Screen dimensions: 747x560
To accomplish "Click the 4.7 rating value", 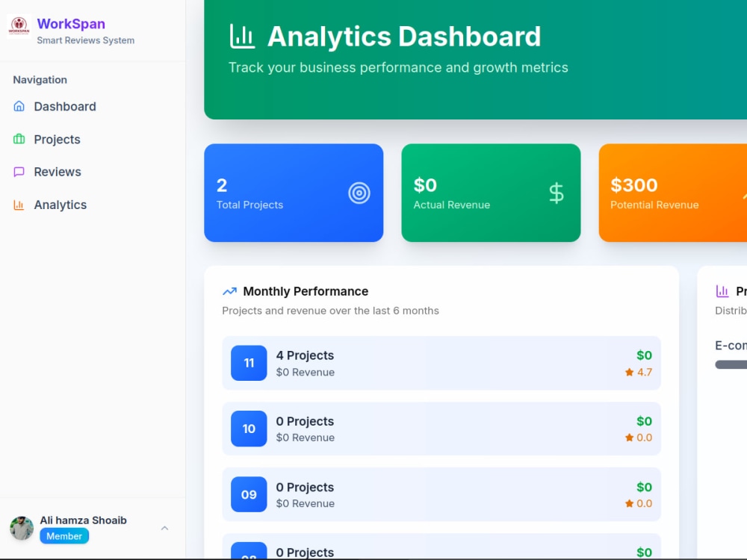I will coord(645,373).
